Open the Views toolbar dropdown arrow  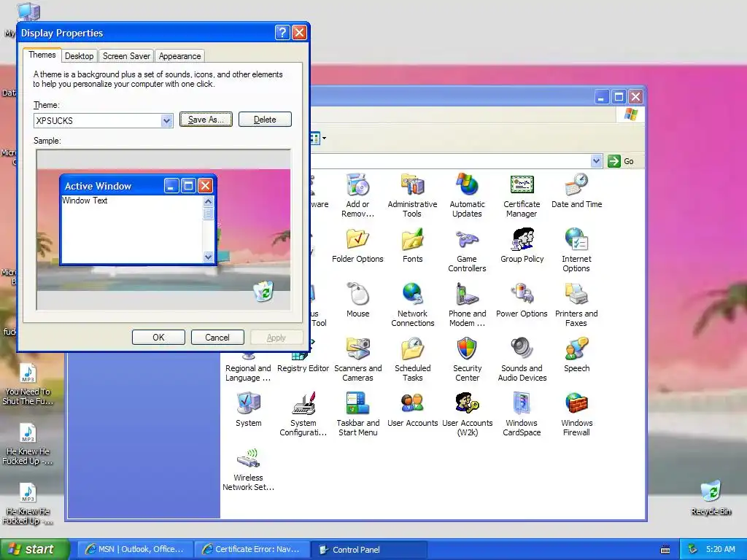click(x=324, y=139)
